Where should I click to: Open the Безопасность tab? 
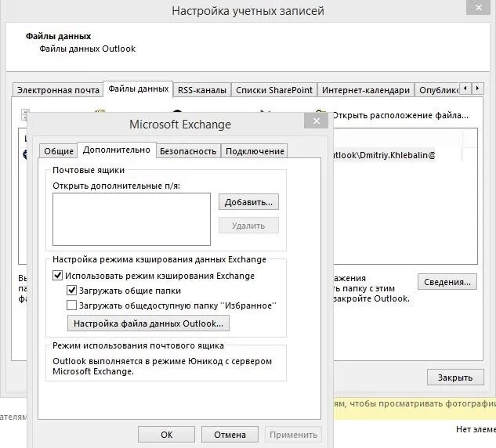click(188, 151)
